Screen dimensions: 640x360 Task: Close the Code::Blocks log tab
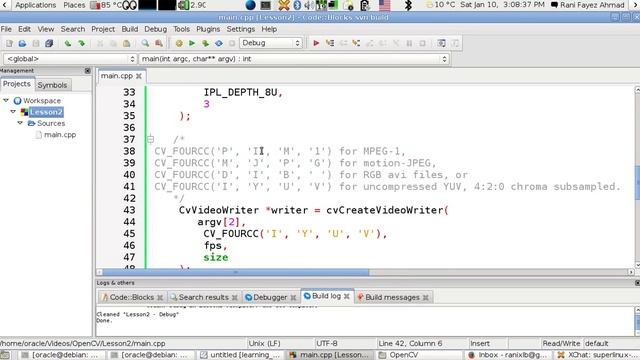click(x=160, y=298)
